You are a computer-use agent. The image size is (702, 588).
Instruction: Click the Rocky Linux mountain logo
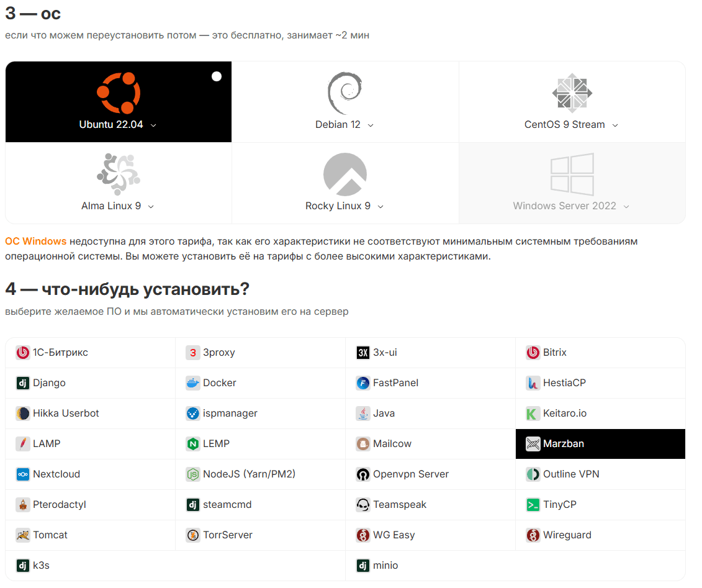coord(344,174)
